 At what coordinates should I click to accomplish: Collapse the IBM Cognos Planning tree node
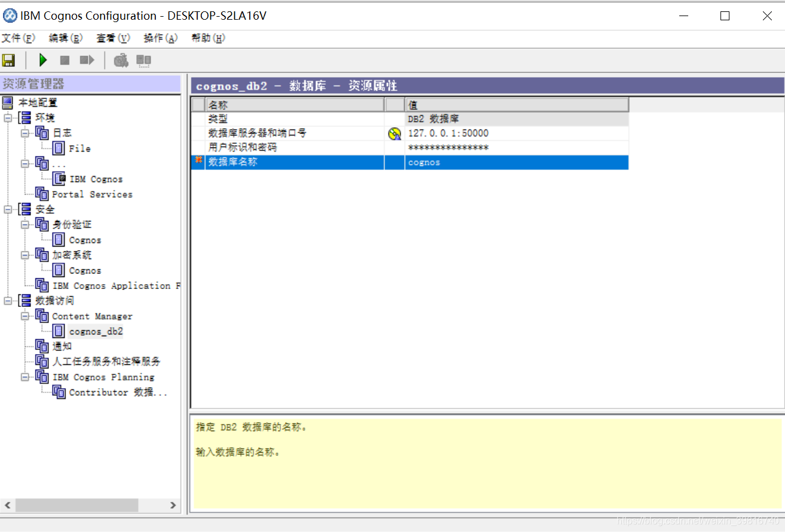point(24,377)
